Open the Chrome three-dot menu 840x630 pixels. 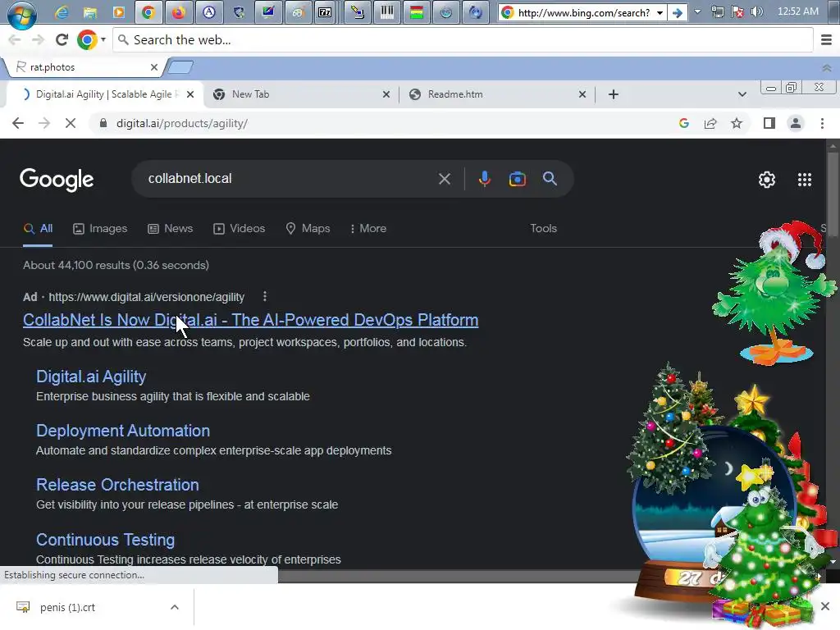(822, 123)
